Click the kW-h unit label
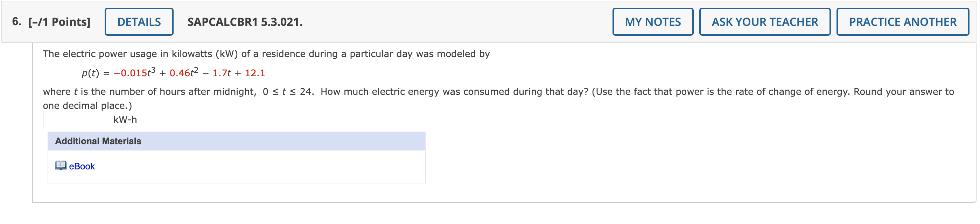The image size is (980, 224). point(125,119)
